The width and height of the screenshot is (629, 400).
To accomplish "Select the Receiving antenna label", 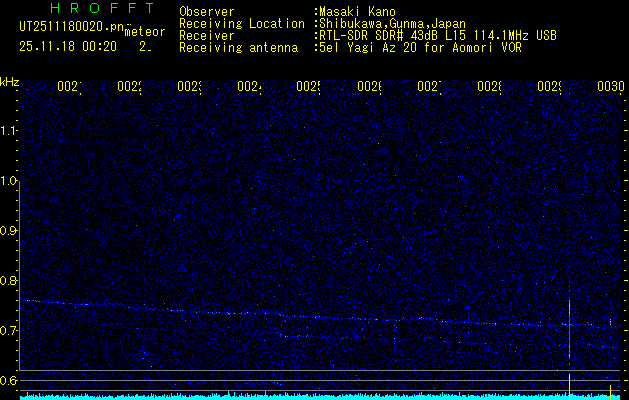I will 238,47.
